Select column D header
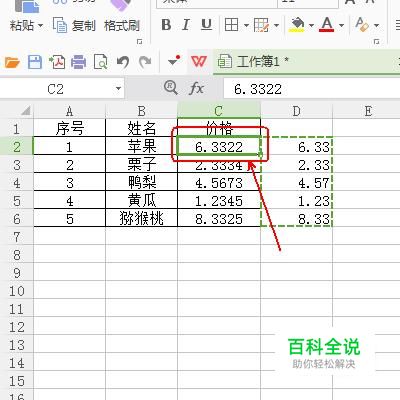The image size is (400, 400). tap(296, 111)
